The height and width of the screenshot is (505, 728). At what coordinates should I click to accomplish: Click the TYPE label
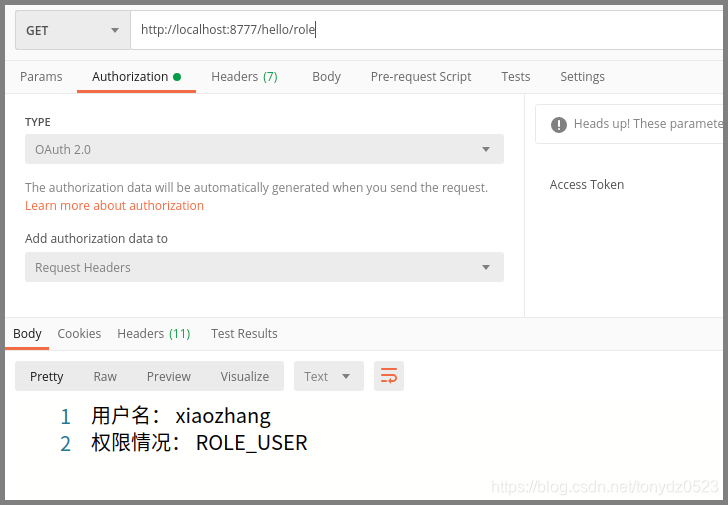pos(38,122)
